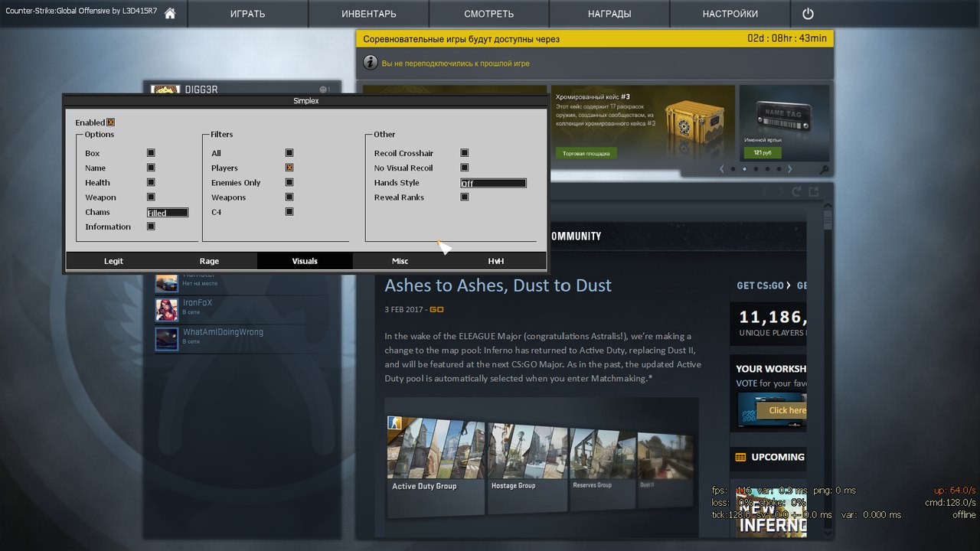Viewport: 980px width, 551px height.
Task: Go to the Home screen icon
Action: click(x=170, y=14)
